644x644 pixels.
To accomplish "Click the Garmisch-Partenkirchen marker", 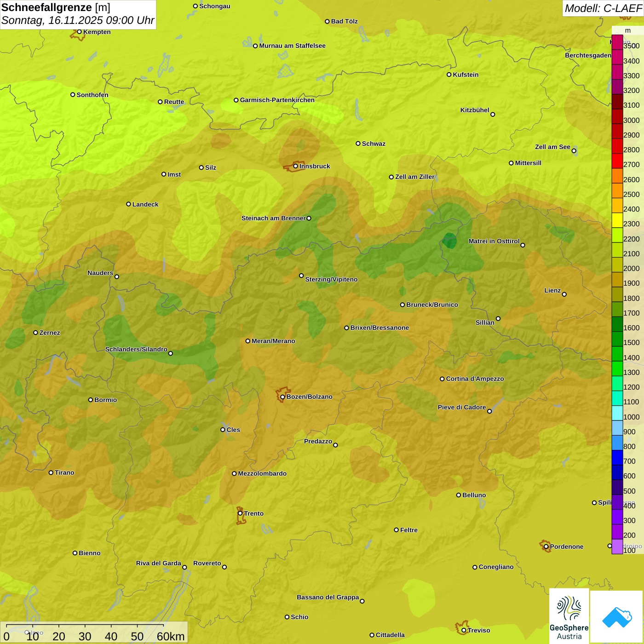I will tap(236, 100).
